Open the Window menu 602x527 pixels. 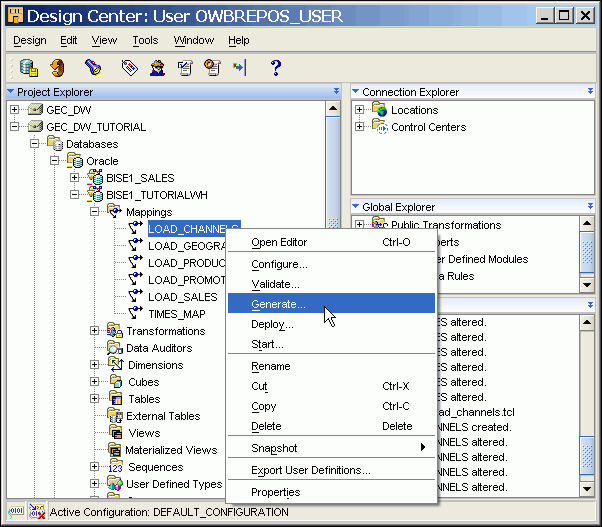pyautogui.click(x=194, y=40)
